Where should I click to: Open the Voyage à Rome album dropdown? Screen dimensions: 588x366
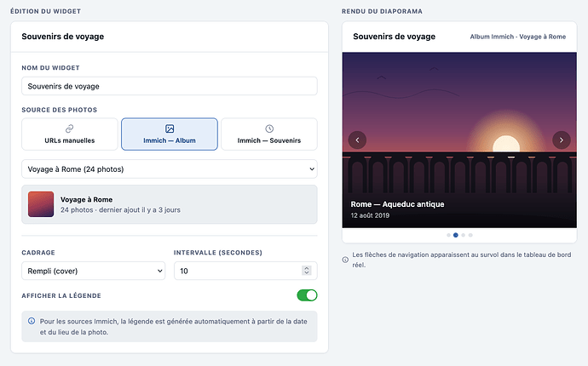pos(170,169)
